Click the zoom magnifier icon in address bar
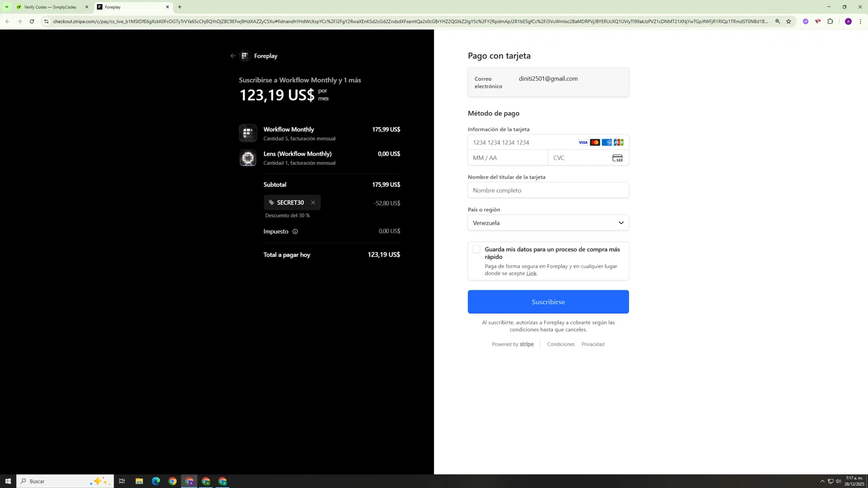The width and height of the screenshot is (868, 488). tap(778, 21)
